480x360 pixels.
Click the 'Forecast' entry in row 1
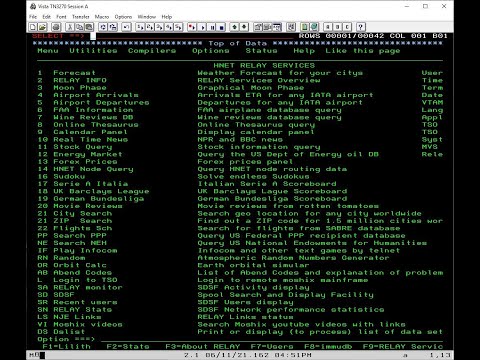click(75, 73)
